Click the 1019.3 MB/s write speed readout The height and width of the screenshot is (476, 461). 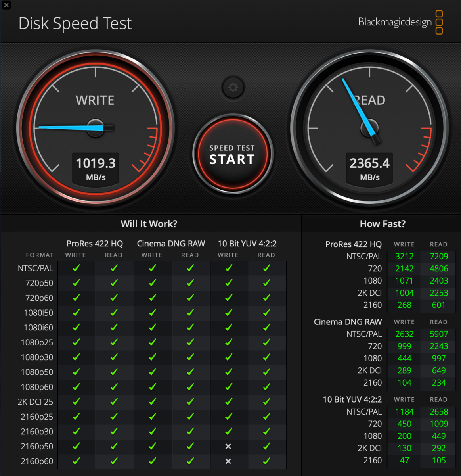coord(96,169)
